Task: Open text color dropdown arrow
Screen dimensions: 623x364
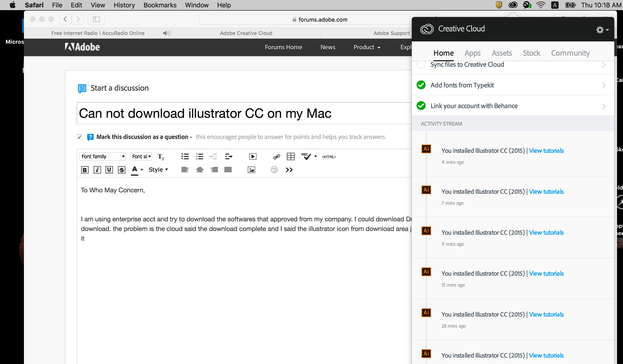Action: pos(142,170)
